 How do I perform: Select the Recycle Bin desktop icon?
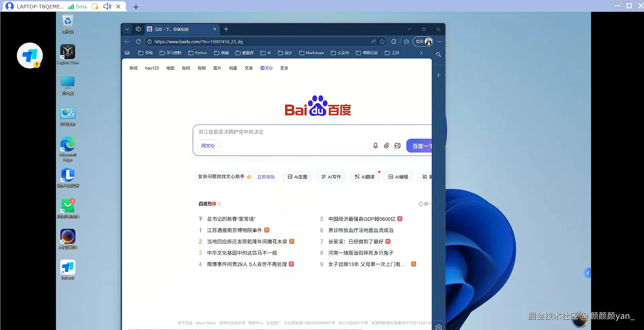[68, 24]
